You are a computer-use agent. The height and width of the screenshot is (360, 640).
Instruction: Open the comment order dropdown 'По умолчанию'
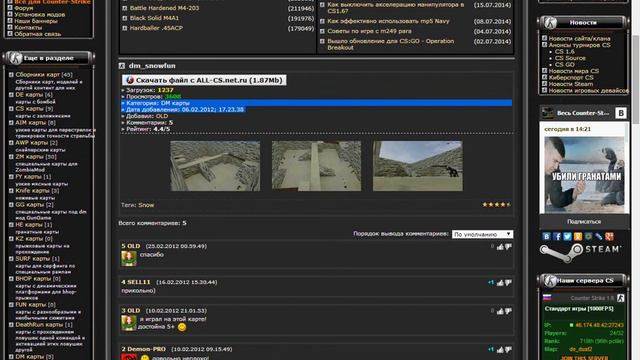pyautogui.click(x=482, y=234)
